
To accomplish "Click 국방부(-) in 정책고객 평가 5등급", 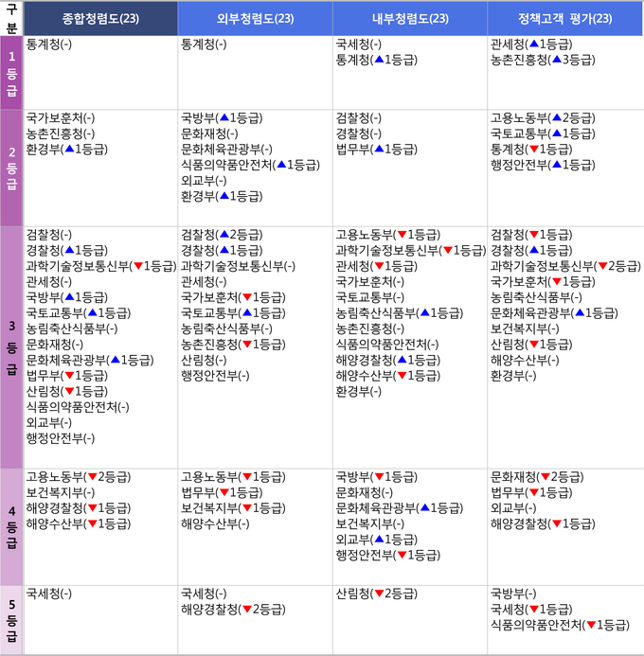I will click(513, 594).
